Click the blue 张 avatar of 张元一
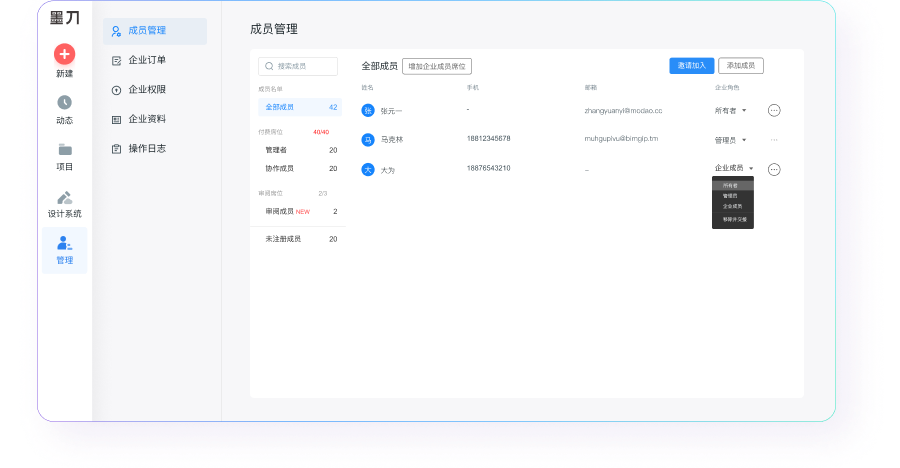 pyautogui.click(x=368, y=110)
